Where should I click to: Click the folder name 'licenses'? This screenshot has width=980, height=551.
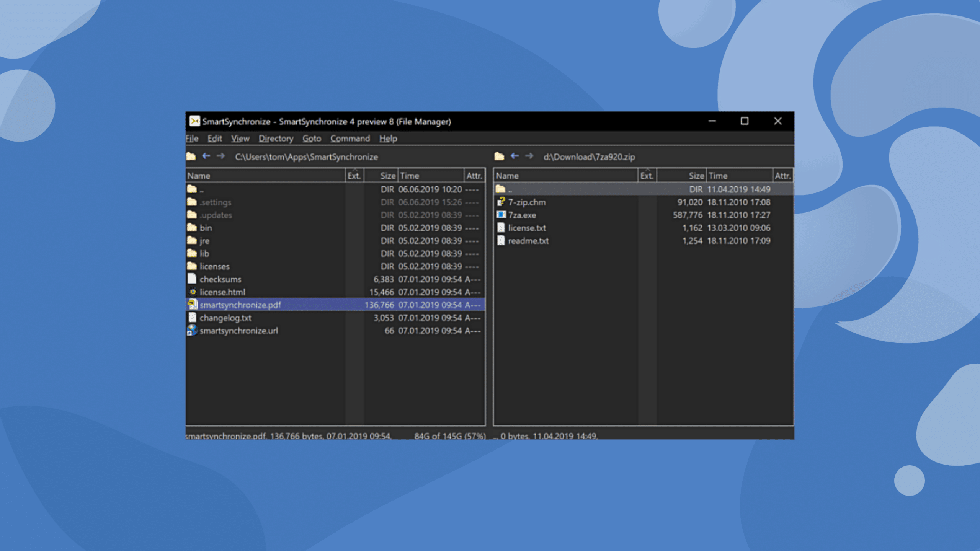click(x=214, y=266)
